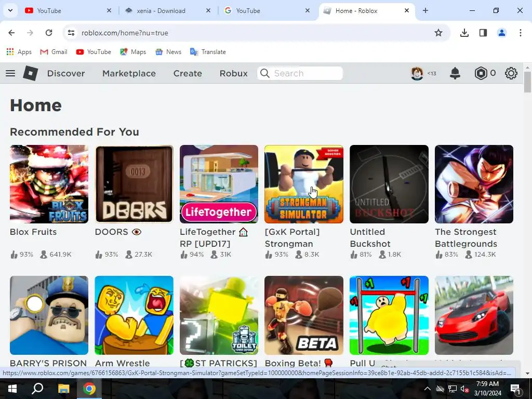
Task: Open Chrome three-dot menu
Action: pyautogui.click(x=521, y=33)
